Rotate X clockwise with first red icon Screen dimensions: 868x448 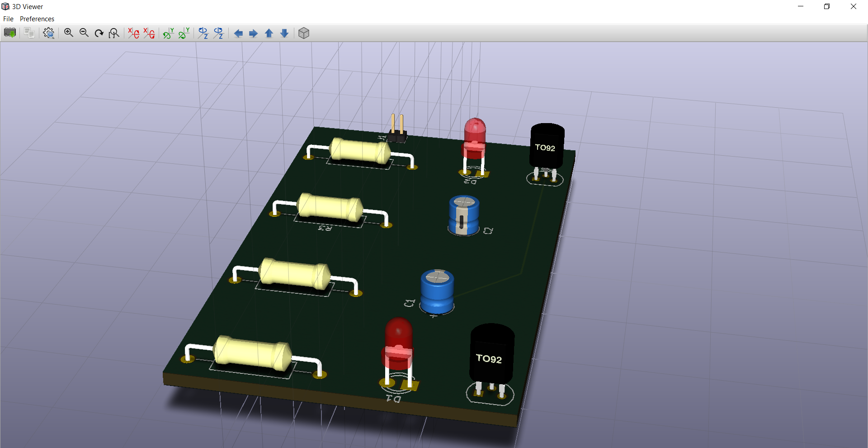tap(133, 33)
